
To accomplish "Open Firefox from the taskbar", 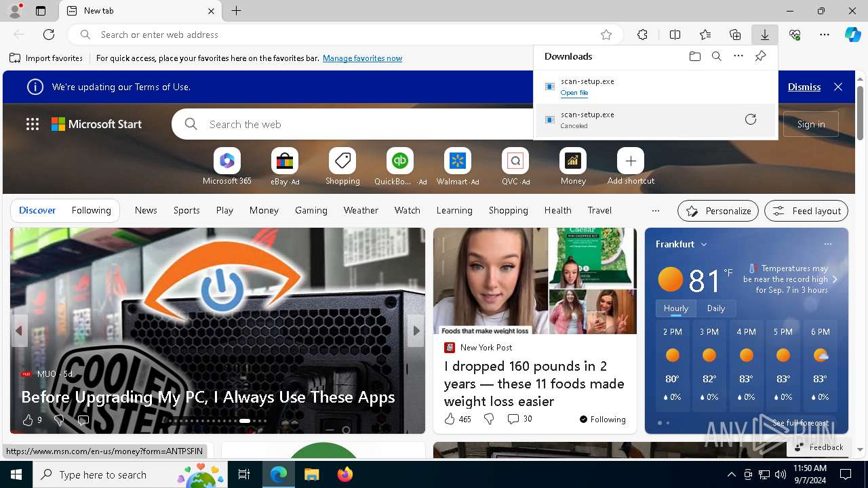I will [x=345, y=474].
